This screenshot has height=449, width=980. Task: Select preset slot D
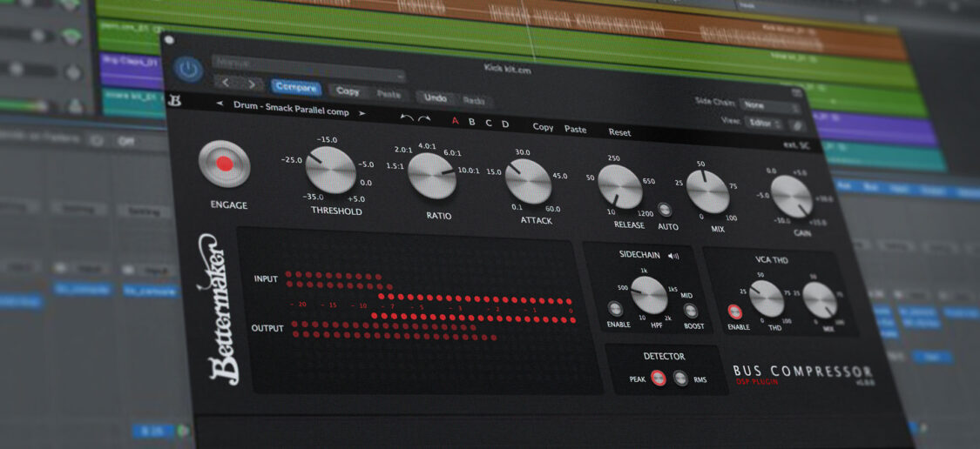click(x=505, y=124)
